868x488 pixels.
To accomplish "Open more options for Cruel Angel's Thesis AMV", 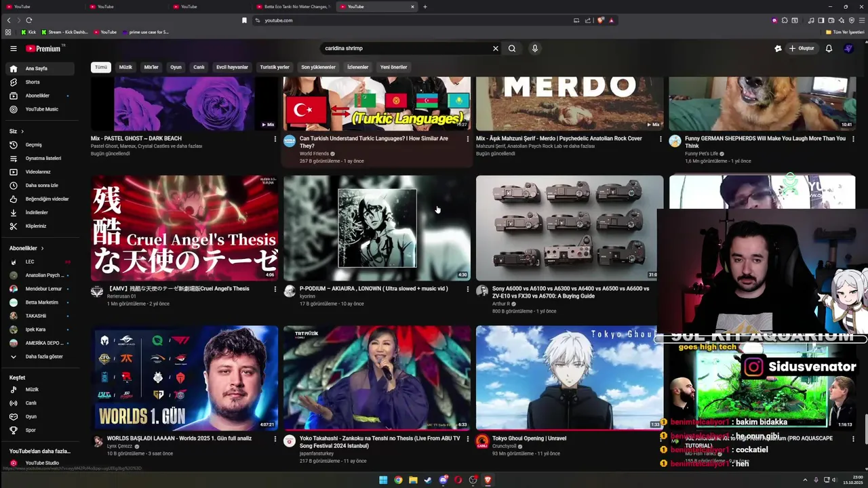I will 275,289.
